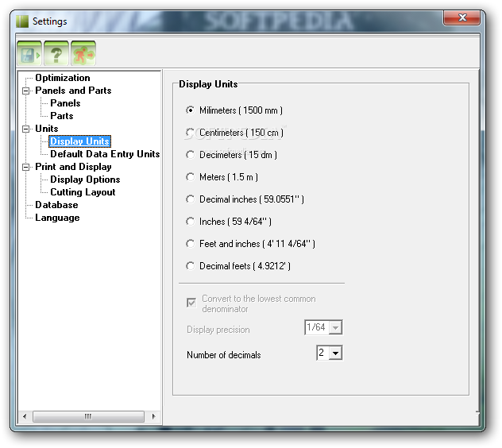
Task: Open Language settings in tree
Action: click(57, 218)
